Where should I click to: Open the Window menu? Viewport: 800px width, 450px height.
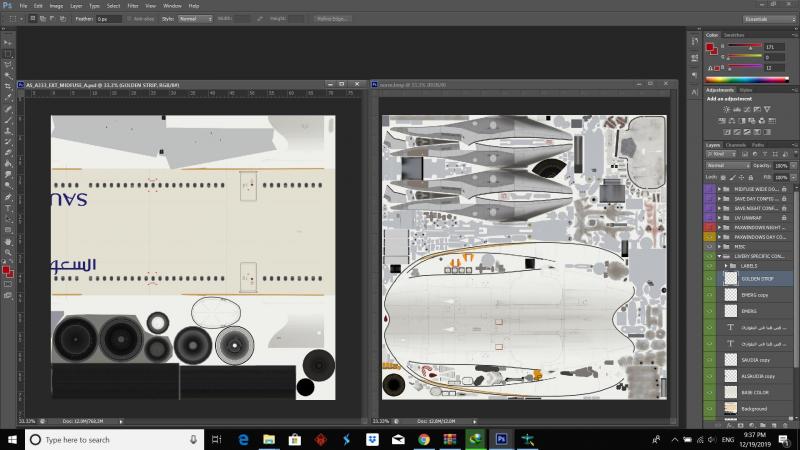tap(172, 6)
